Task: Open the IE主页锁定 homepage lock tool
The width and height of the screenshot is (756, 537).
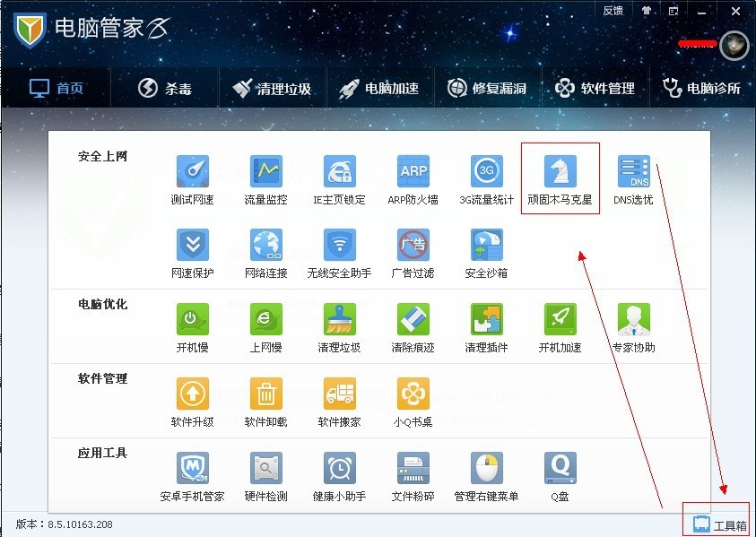Action: pos(339,180)
